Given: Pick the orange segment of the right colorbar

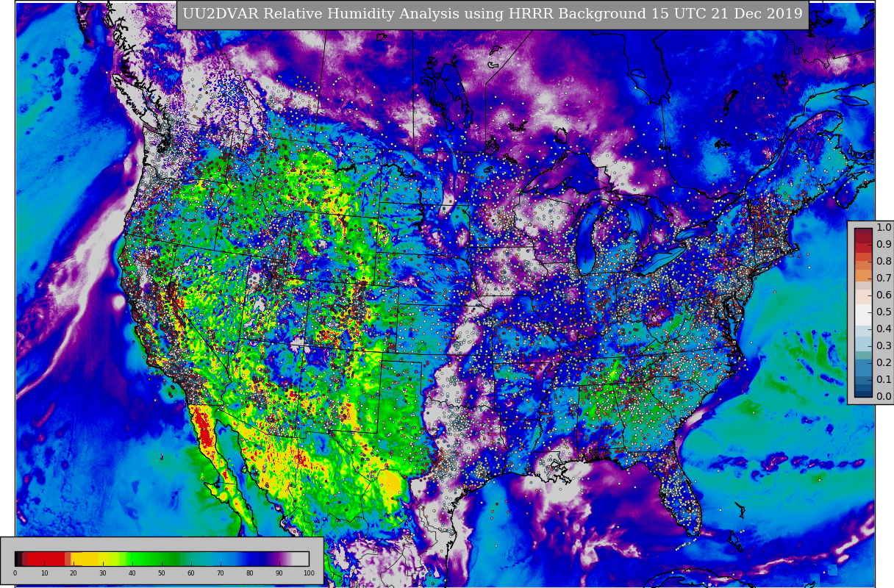Looking at the screenshot, I should coord(863,276).
